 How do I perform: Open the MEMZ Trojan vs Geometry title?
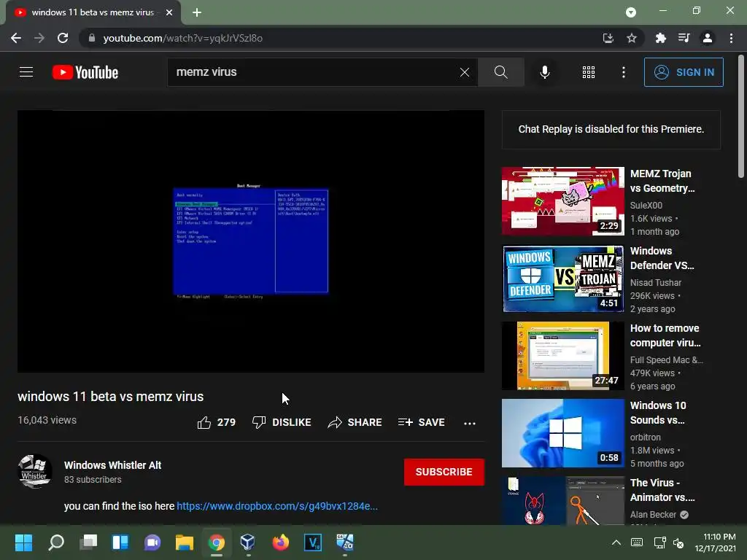click(x=662, y=181)
